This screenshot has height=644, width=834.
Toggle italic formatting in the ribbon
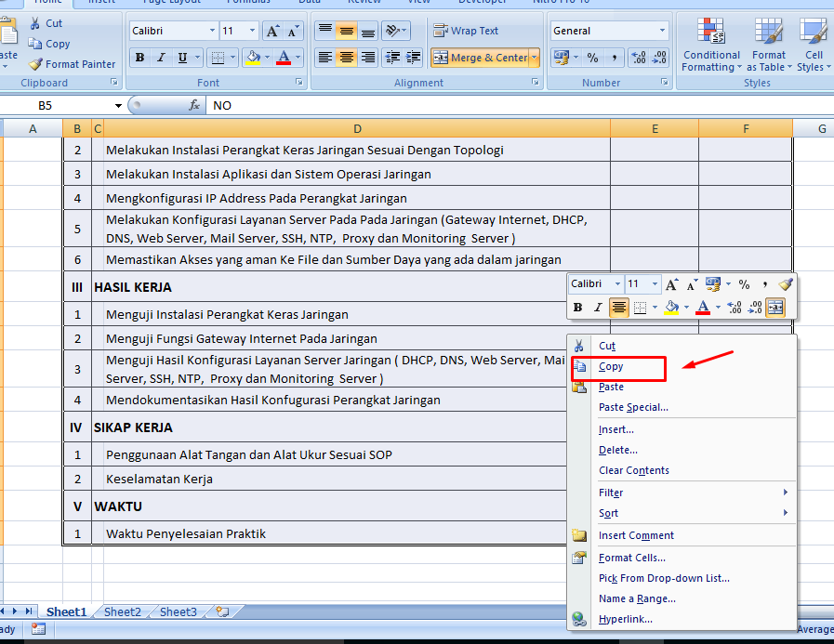[161, 58]
